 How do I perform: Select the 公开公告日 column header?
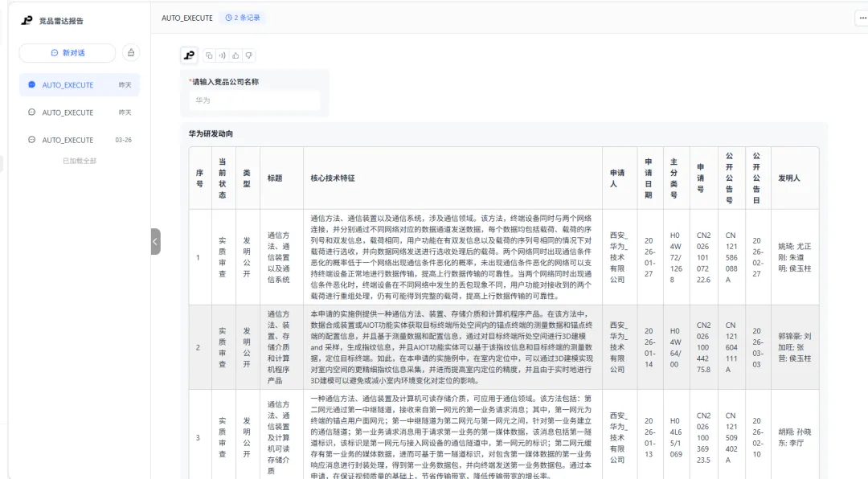pyautogui.click(x=757, y=178)
